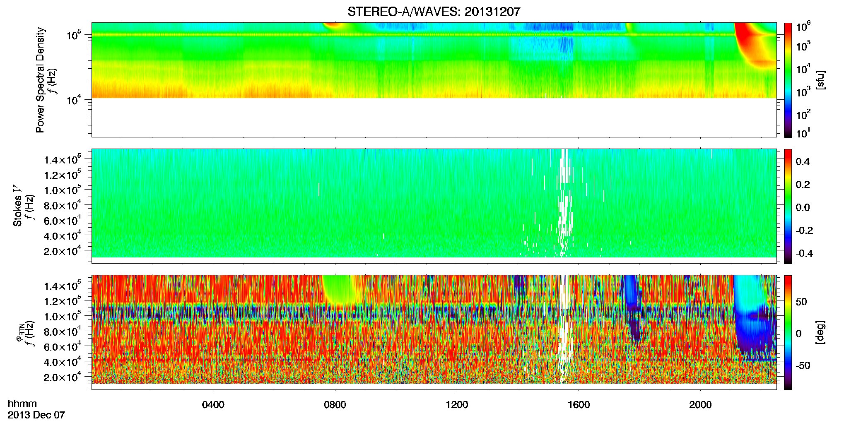Click the 2013 Dec 07 date label
This screenshot has height=447, width=868.
(x=36, y=415)
